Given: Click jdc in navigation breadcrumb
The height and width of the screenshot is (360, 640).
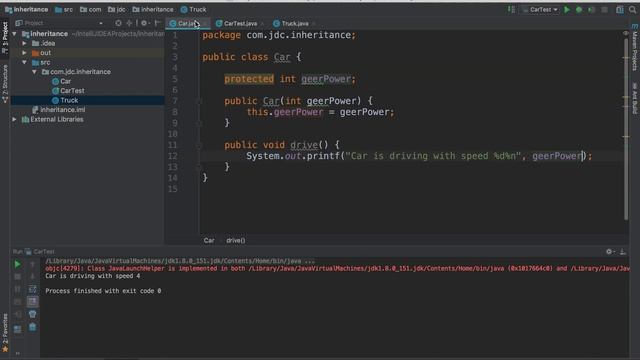Looking at the screenshot, I should tap(117, 9).
